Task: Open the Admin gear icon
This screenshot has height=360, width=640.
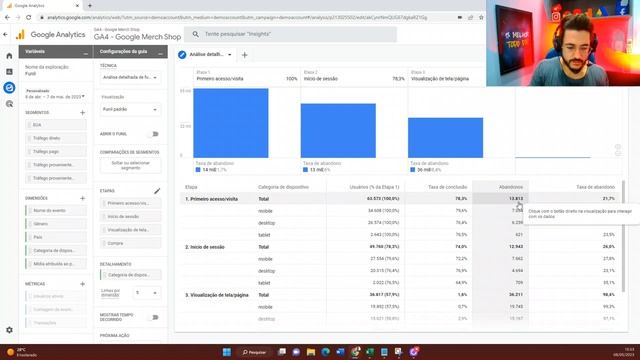Action: coord(9,330)
